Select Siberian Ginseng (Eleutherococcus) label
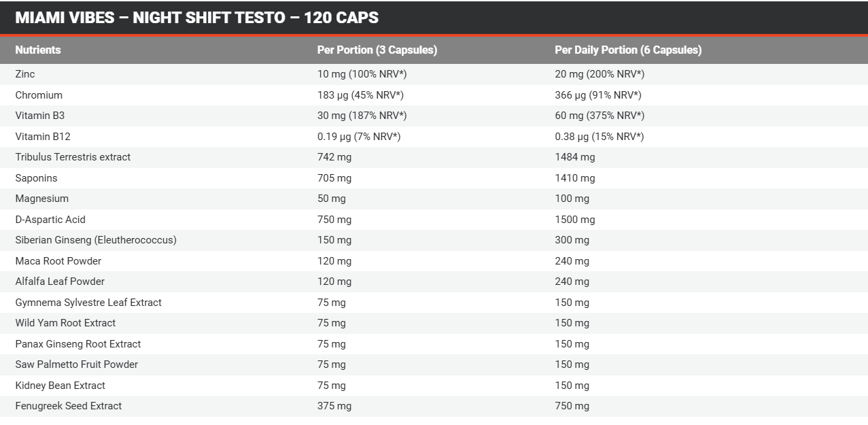The image size is (868, 425). click(96, 240)
